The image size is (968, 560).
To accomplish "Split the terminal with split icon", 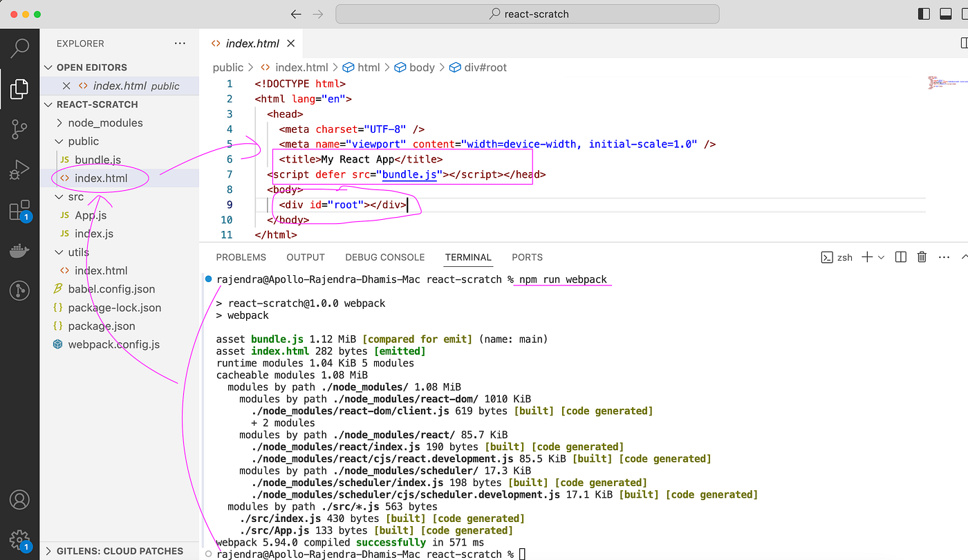I will click(x=900, y=257).
